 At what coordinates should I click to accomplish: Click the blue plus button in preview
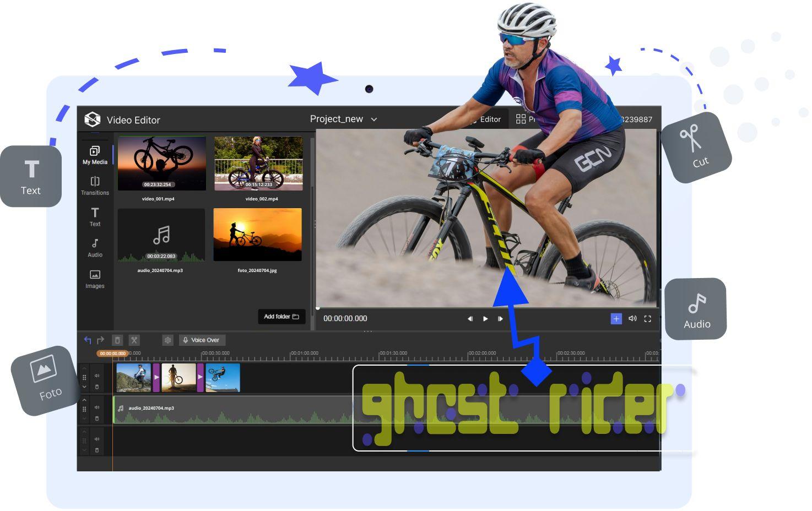coord(616,319)
